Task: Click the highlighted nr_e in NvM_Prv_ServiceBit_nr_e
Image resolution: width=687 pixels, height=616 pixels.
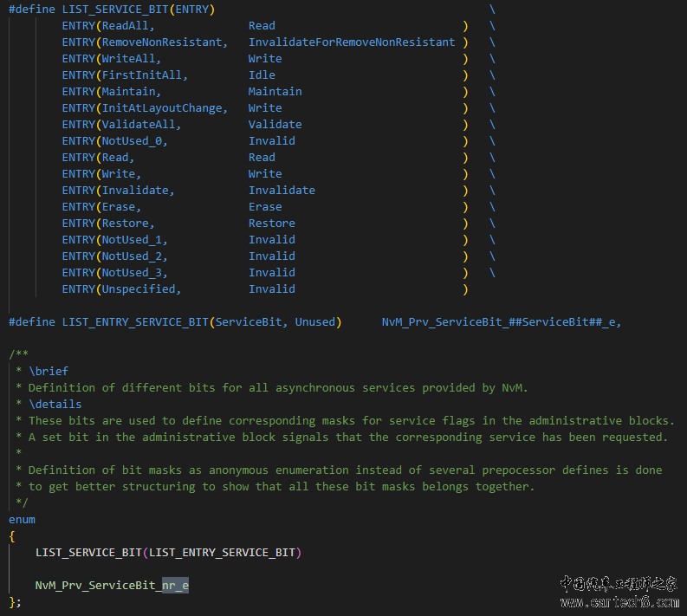Action: pos(175,586)
